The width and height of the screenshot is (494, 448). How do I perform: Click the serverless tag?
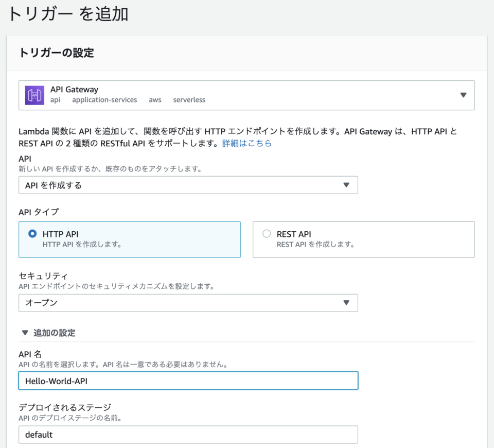coord(189,100)
